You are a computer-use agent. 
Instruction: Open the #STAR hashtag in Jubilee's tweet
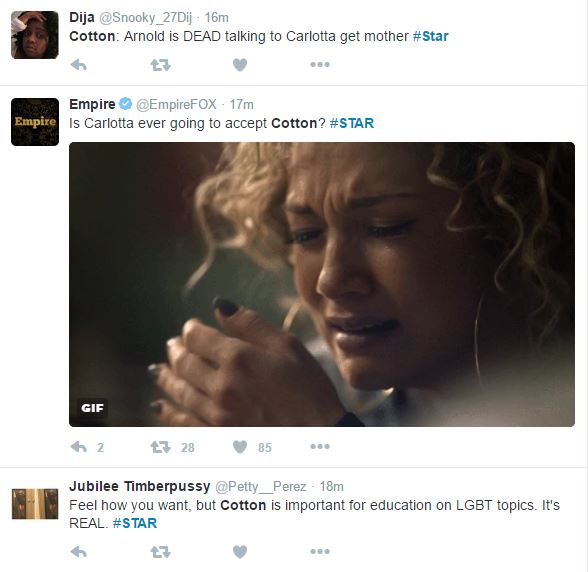coord(135,523)
